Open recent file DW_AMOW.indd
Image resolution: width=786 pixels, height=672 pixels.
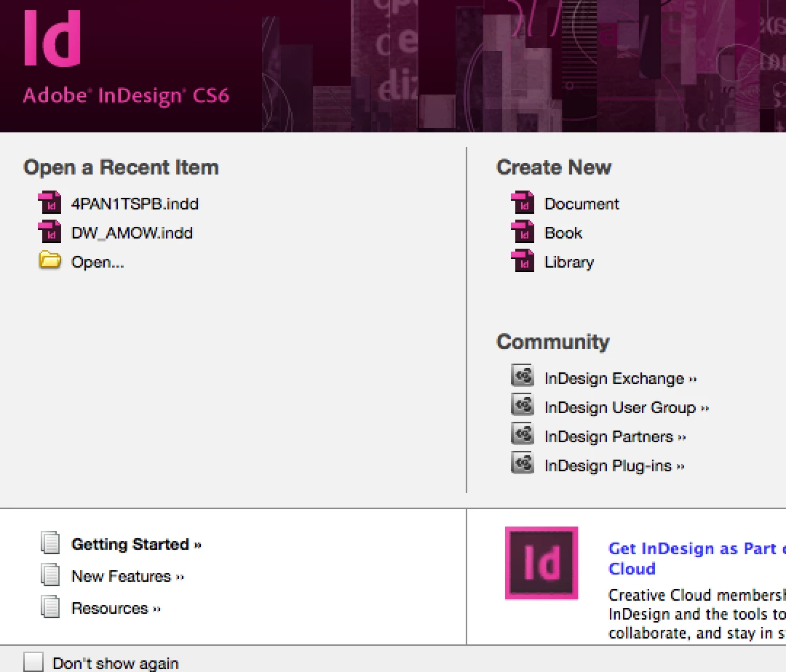pos(132,233)
